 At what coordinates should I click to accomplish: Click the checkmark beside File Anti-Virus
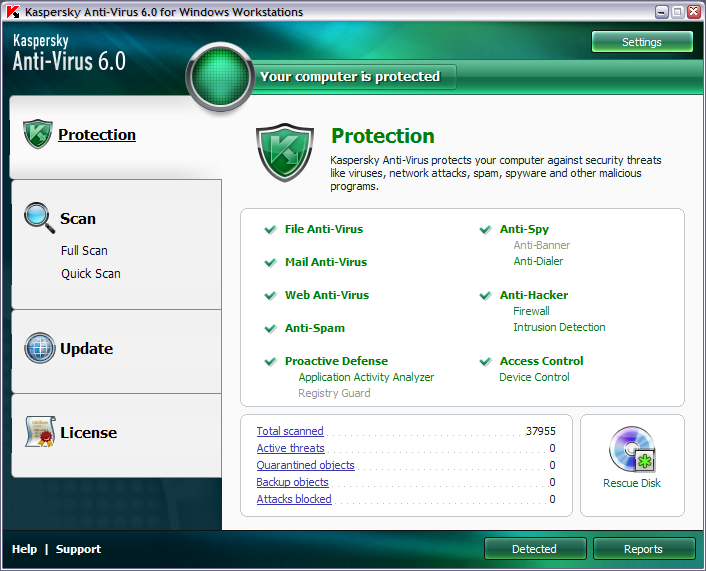pos(270,230)
